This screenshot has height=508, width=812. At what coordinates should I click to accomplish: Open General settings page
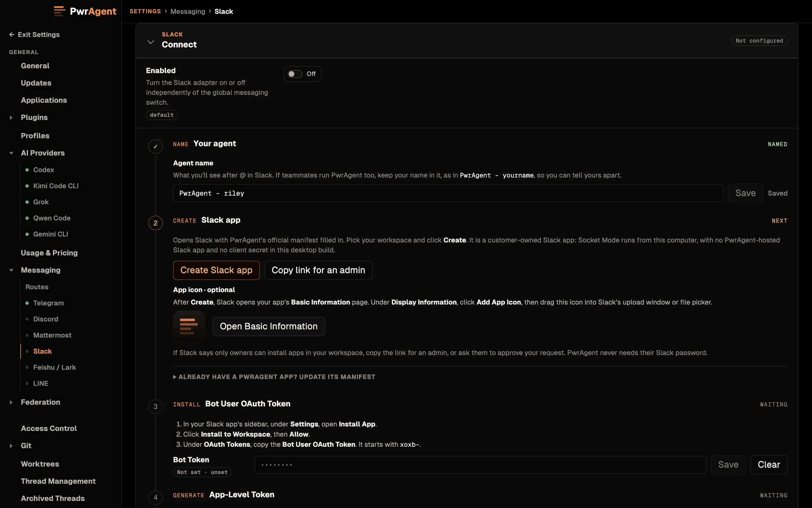point(35,66)
